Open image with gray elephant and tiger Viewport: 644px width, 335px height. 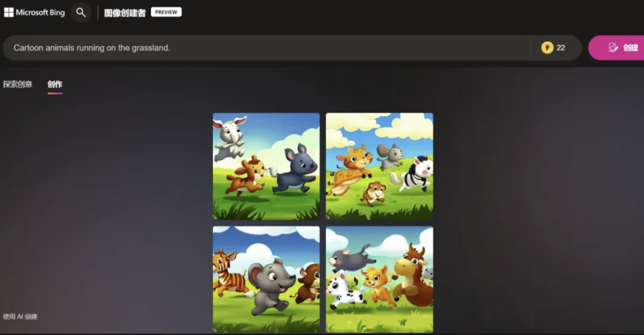(x=266, y=279)
